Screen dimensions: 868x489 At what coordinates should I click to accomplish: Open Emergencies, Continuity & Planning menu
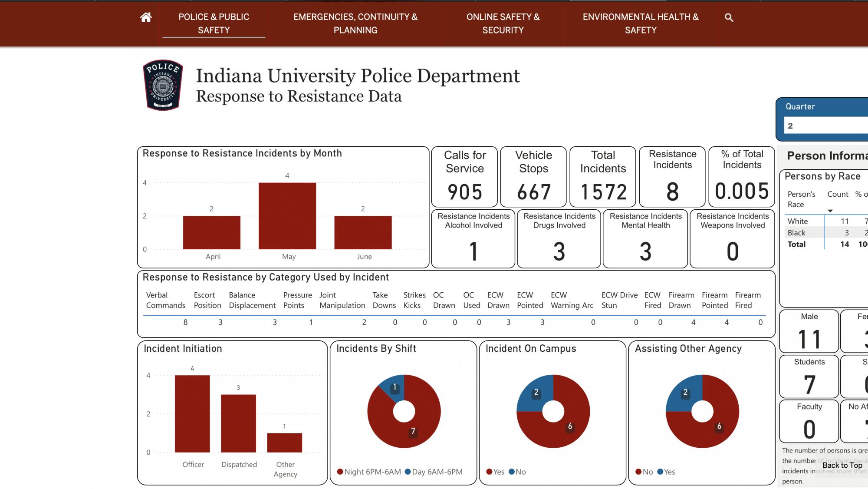355,23
